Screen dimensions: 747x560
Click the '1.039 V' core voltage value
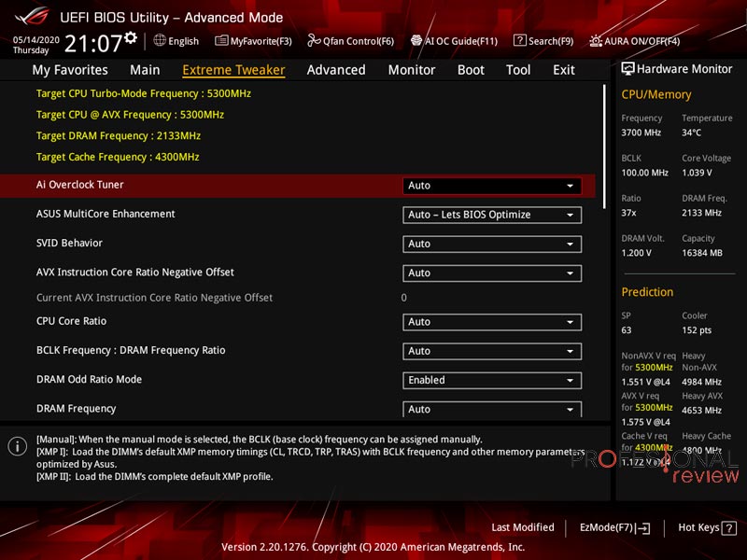tap(697, 173)
